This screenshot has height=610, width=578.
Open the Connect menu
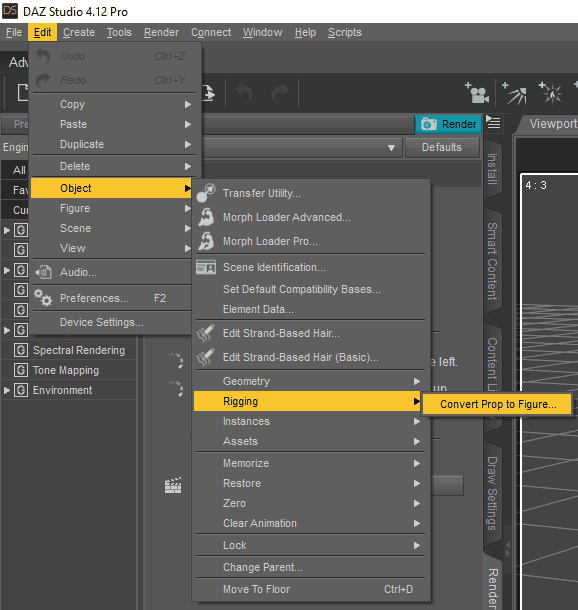click(x=211, y=32)
